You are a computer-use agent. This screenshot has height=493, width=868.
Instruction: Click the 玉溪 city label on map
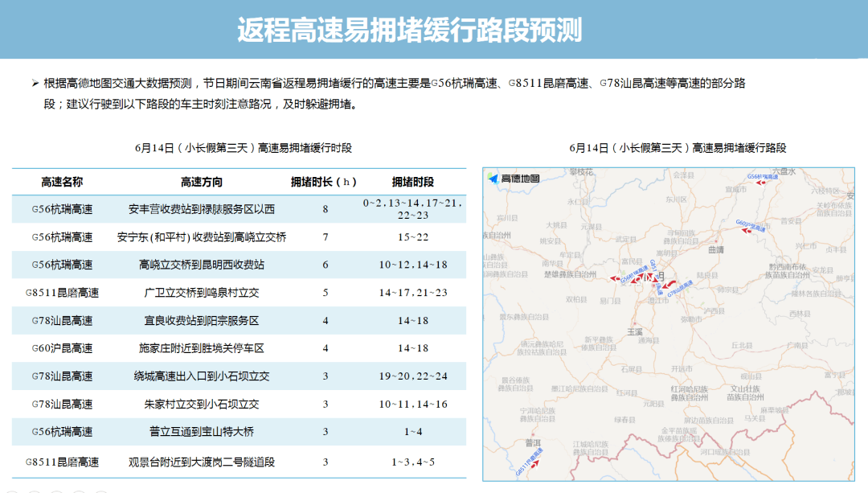coord(634,331)
